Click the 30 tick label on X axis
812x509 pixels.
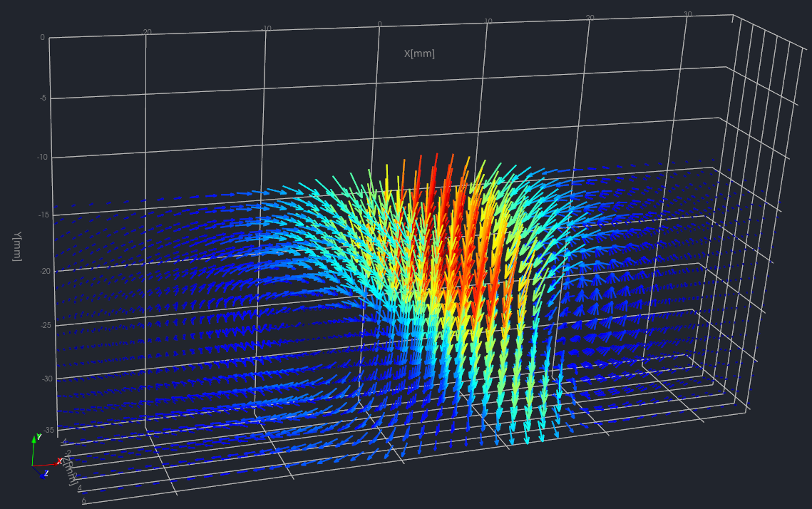687,14
